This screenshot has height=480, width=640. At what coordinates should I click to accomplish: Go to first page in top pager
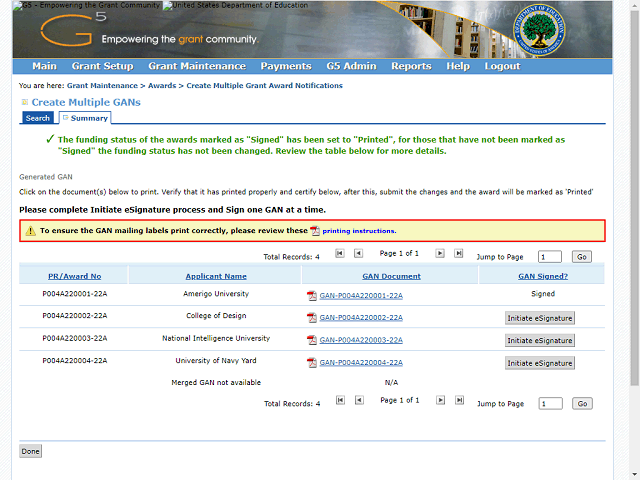340,254
